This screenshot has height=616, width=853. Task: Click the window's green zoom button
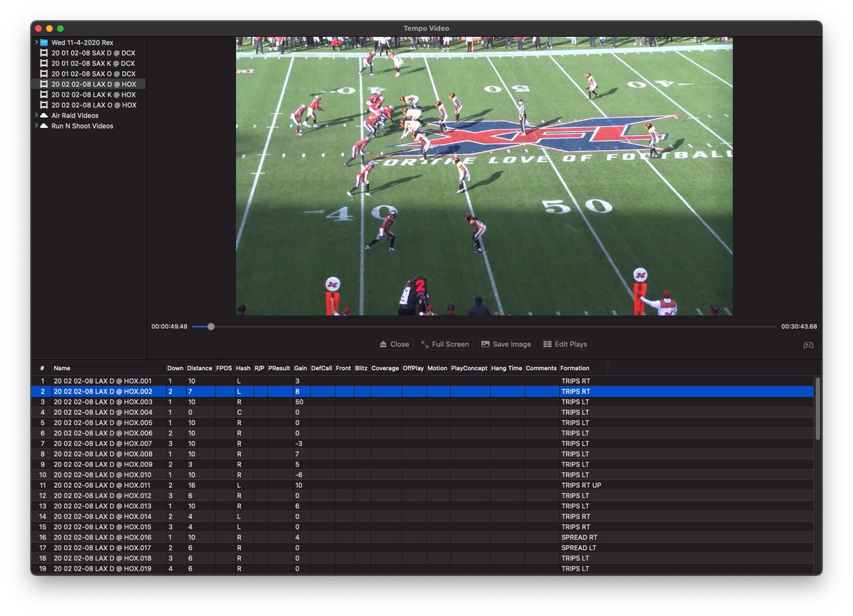coord(60,28)
